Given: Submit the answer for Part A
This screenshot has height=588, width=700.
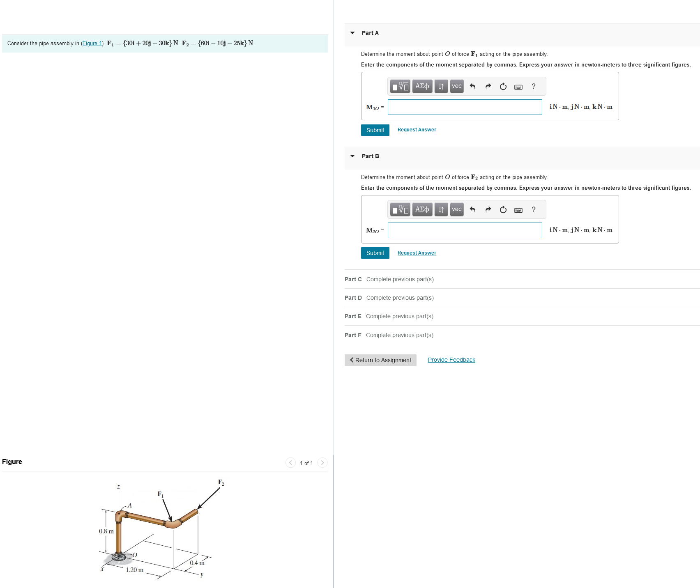Looking at the screenshot, I should point(375,130).
